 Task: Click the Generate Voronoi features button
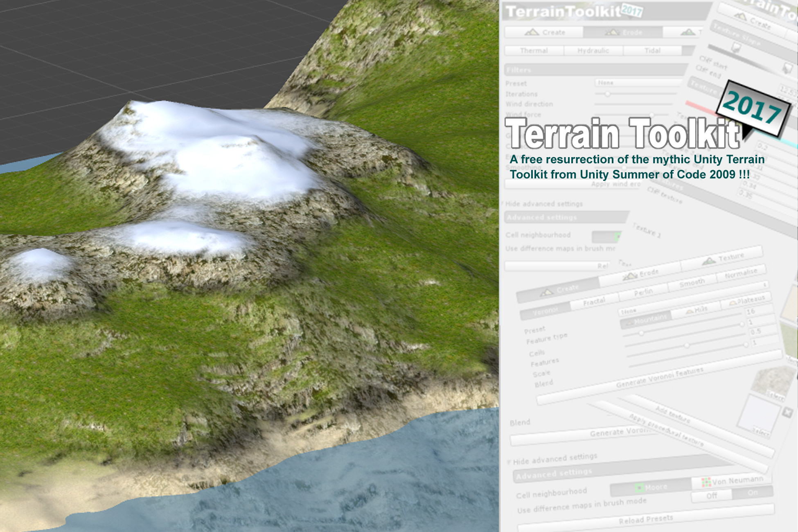[x=659, y=378]
